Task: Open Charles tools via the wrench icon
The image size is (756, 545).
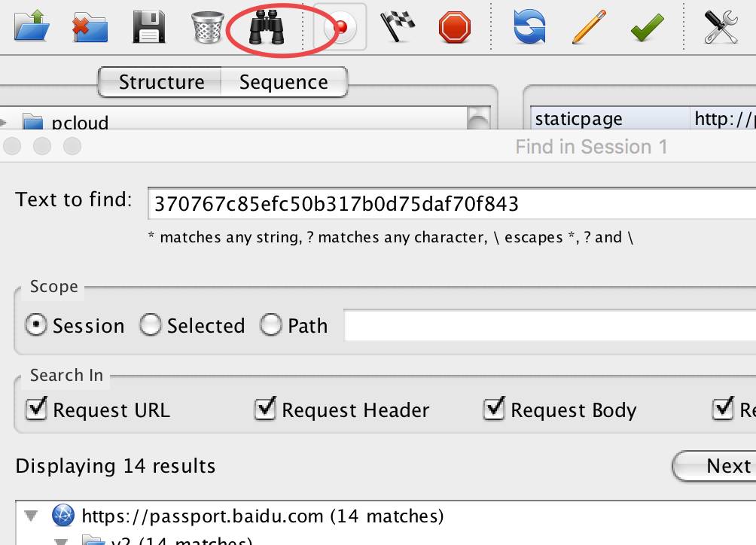Action: pos(721,26)
